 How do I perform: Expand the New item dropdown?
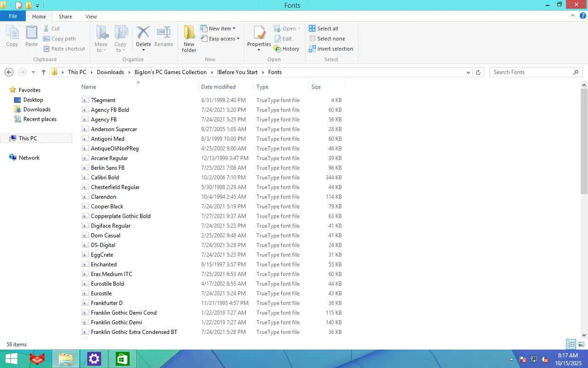click(218, 29)
